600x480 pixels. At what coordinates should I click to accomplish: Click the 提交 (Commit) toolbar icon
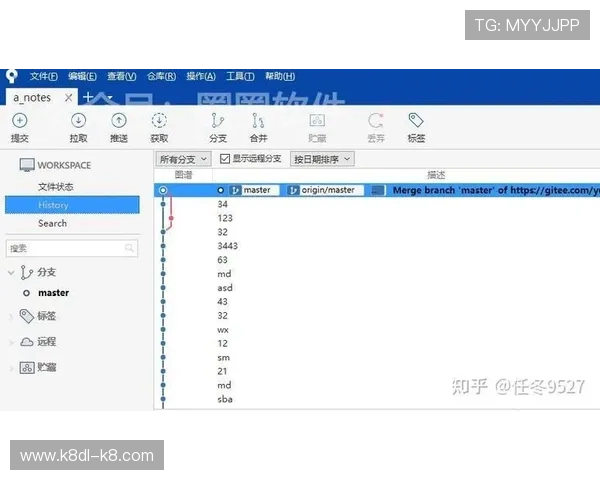coord(20,121)
